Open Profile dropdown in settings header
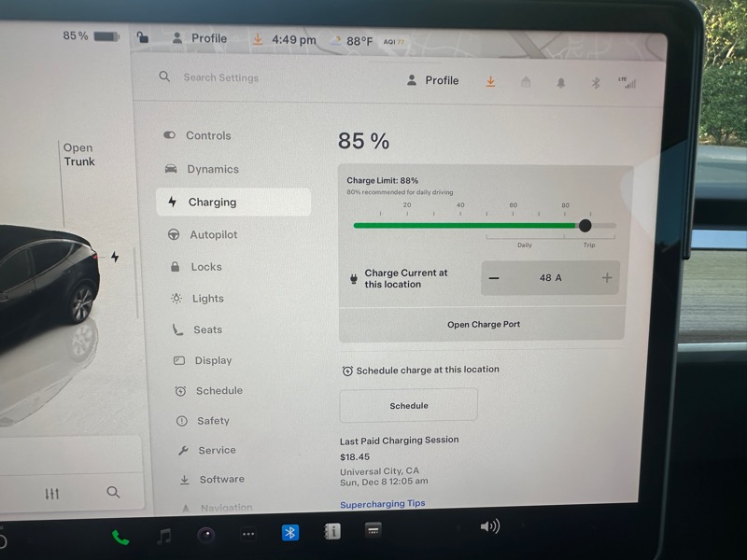The height and width of the screenshot is (560, 747). tap(433, 81)
